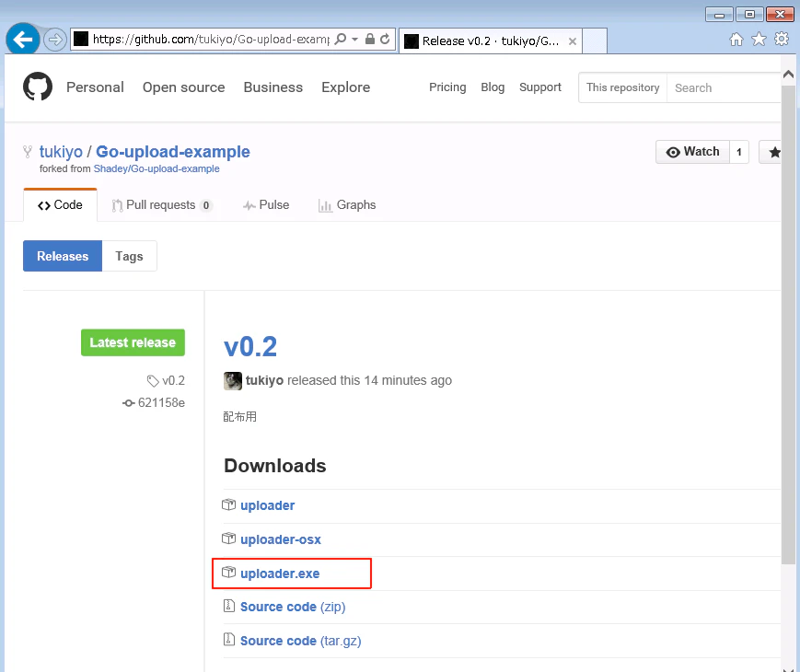Viewport: 800px width, 672px height.
Task: Open the tukiyo user profile link
Action: click(61, 152)
